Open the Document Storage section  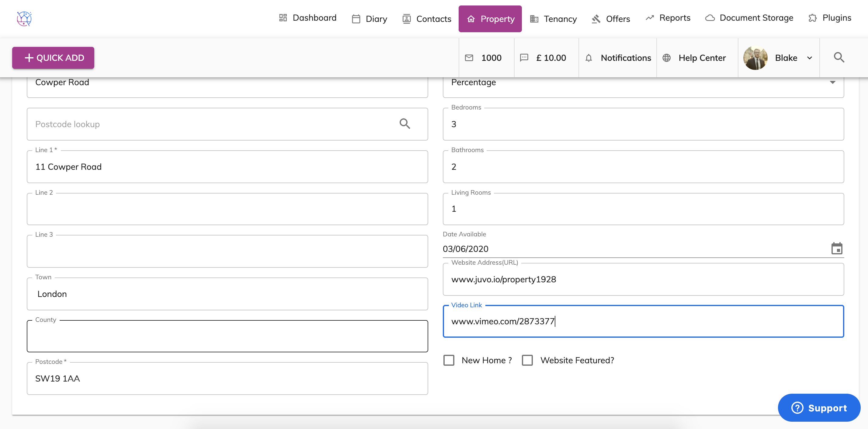coord(749,18)
